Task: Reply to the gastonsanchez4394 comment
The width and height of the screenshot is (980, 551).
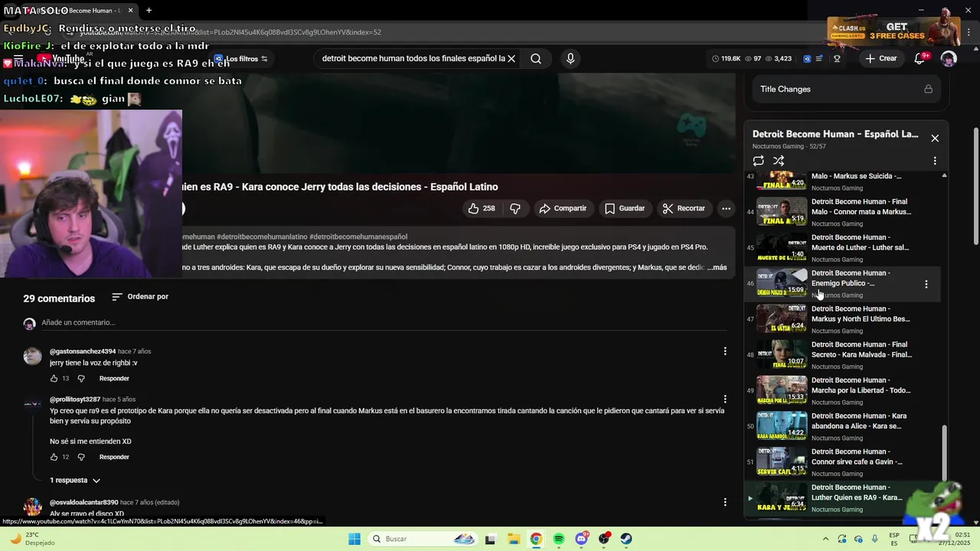Action: point(114,379)
